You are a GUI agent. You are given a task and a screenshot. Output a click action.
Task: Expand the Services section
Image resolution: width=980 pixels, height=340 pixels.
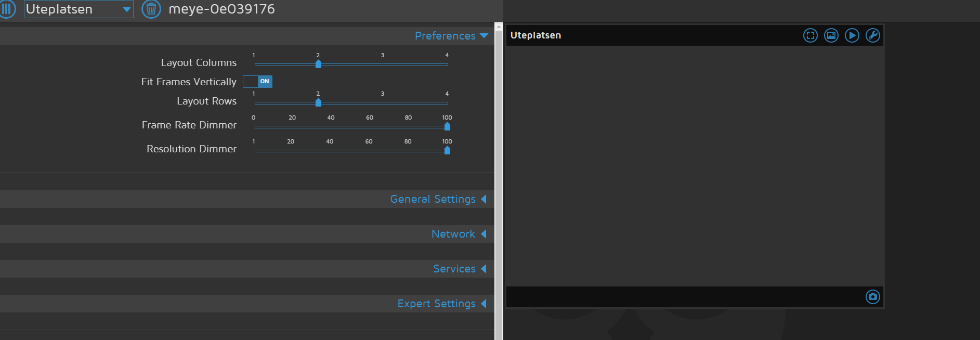pos(460,269)
